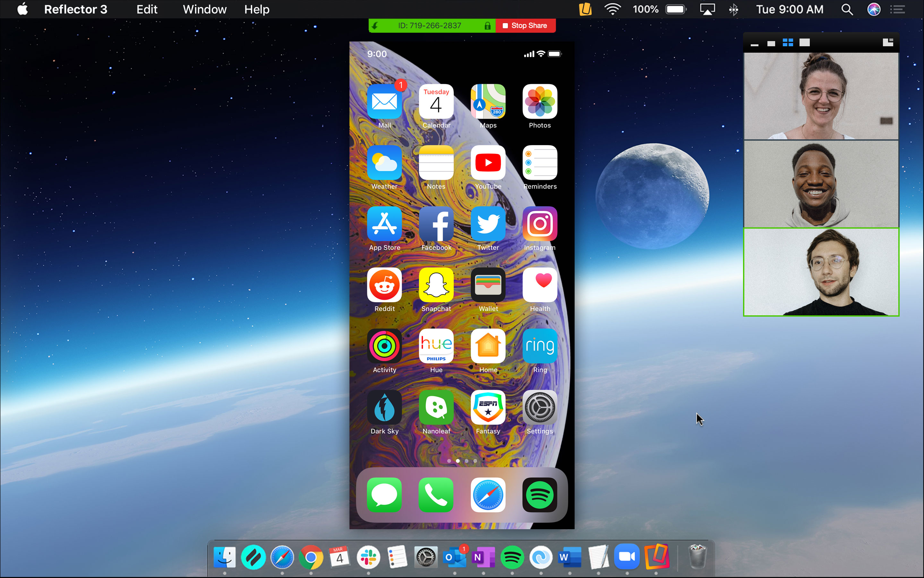The image size is (924, 578).
Task: Open the App Store on the iPhone
Action: (384, 224)
